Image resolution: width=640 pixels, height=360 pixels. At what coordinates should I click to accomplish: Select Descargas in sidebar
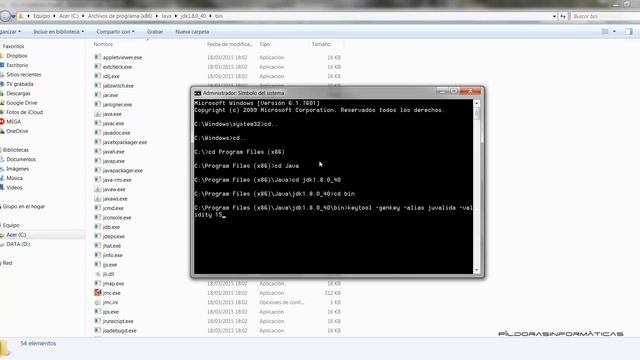tap(18, 93)
